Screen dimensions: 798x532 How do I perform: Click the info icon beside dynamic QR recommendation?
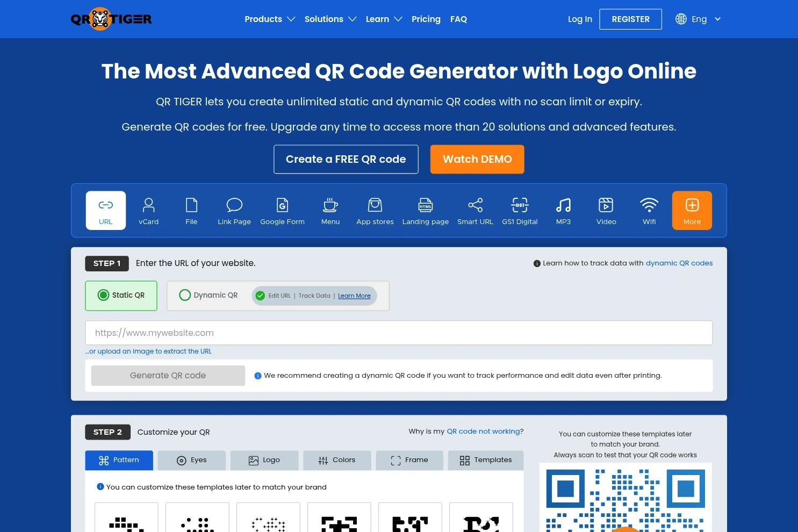tap(258, 376)
